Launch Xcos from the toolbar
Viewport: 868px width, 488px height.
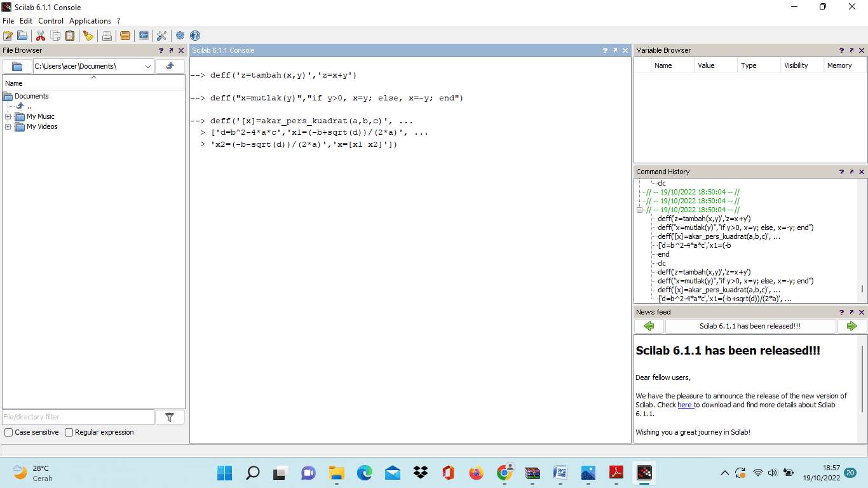144,36
